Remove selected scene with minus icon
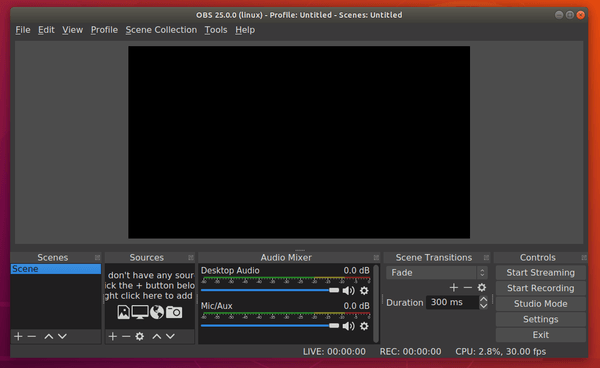 point(32,336)
